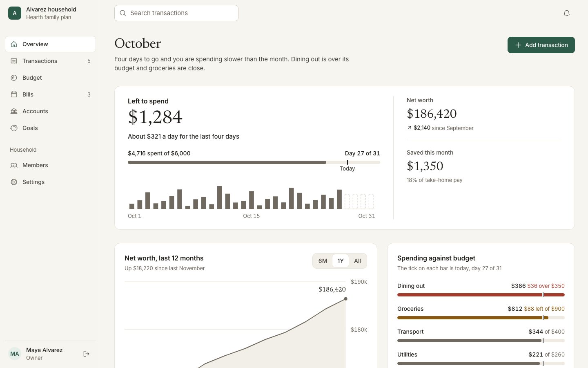Click the Budget pie chart icon
588x368 pixels.
(x=14, y=78)
